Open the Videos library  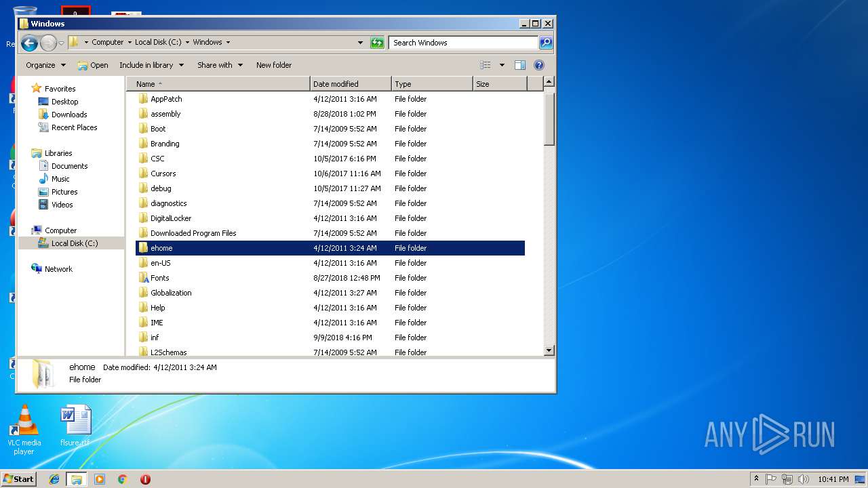[x=62, y=205]
